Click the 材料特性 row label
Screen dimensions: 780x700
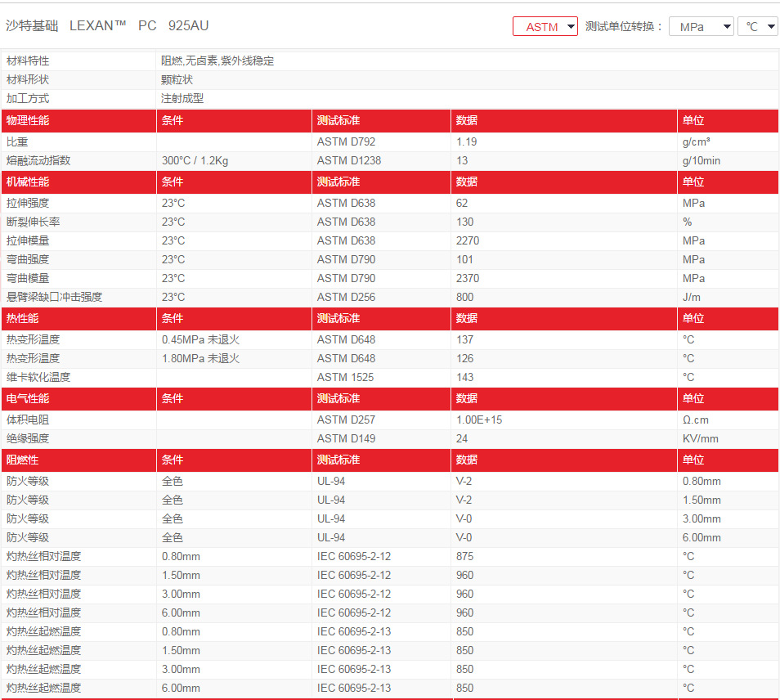[x=28, y=61]
